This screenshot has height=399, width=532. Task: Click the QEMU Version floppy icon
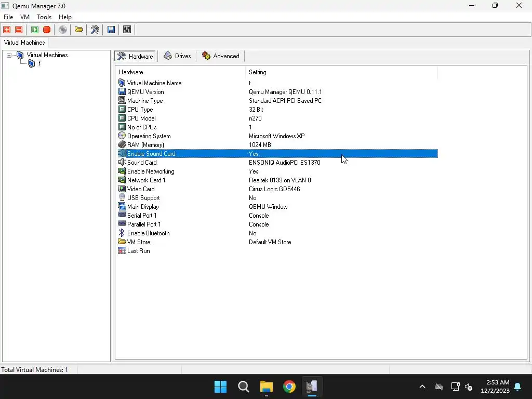(x=122, y=91)
